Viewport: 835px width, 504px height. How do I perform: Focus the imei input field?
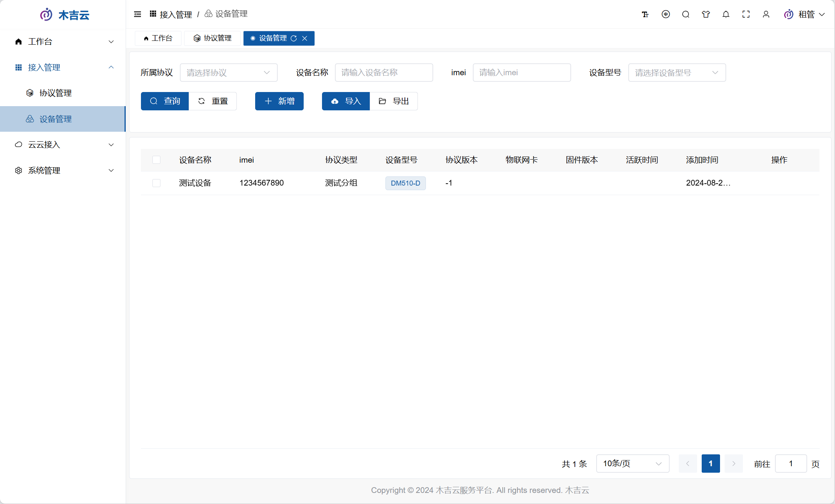click(x=522, y=73)
